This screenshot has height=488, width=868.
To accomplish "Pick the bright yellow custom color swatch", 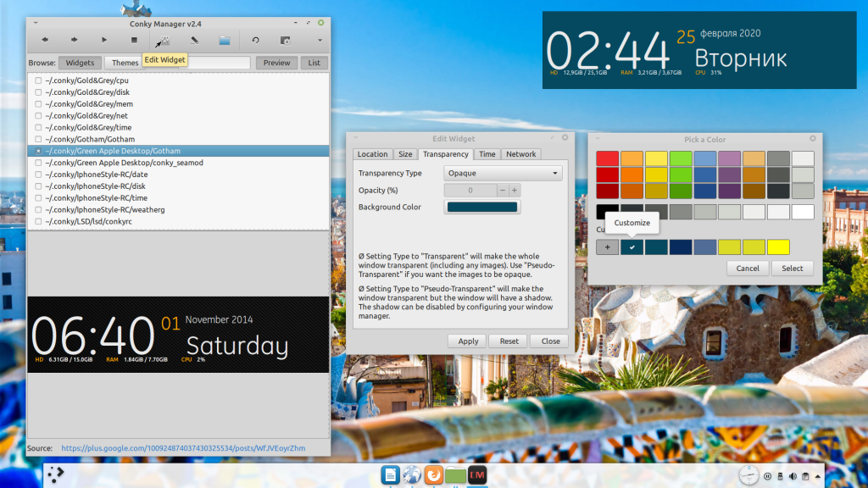I will pos(777,247).
